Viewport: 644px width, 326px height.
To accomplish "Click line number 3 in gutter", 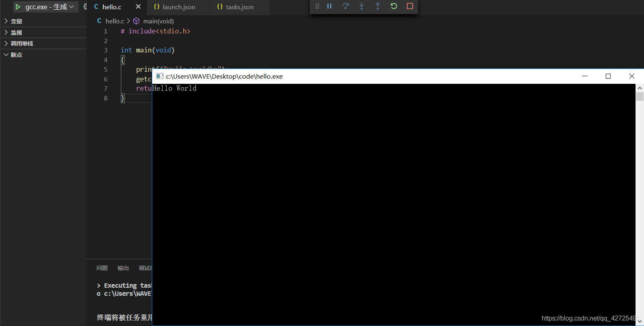I will [x=106, y=50].
